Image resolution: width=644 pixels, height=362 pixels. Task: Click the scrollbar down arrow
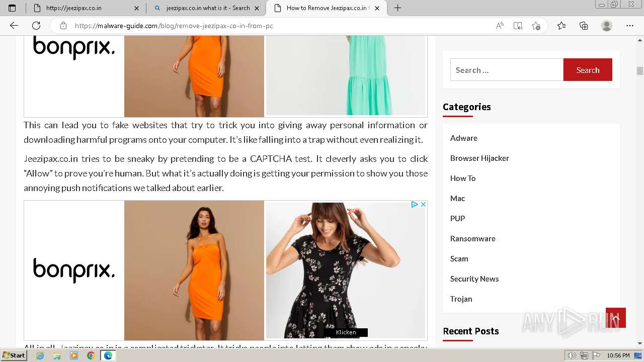pyautogui.click(x=640, y=343)
